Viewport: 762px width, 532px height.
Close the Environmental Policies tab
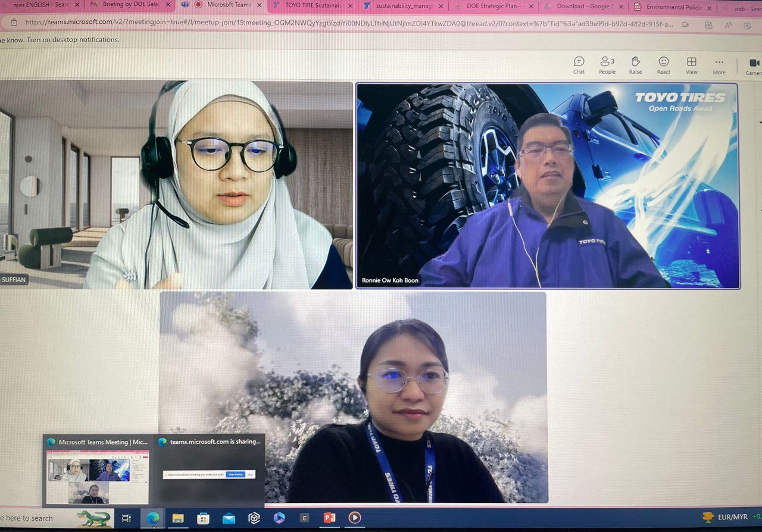[708, 8]
